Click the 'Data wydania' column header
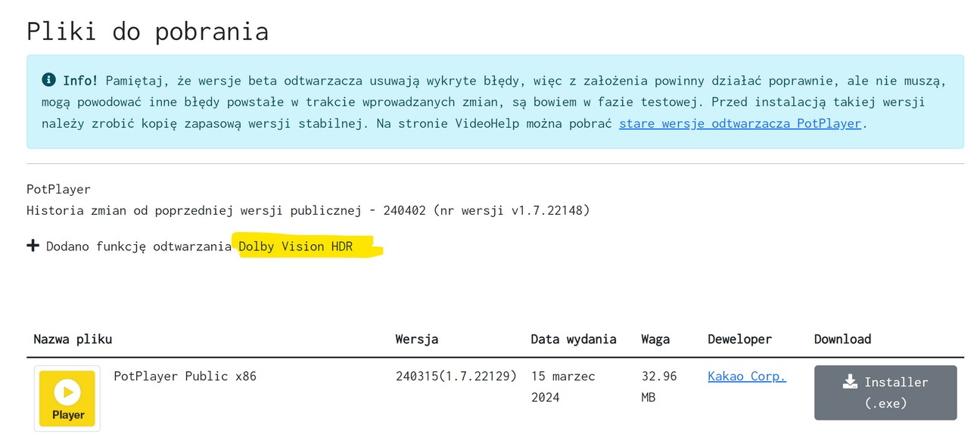This screenshot has height=434, width=980. point(574,339)
